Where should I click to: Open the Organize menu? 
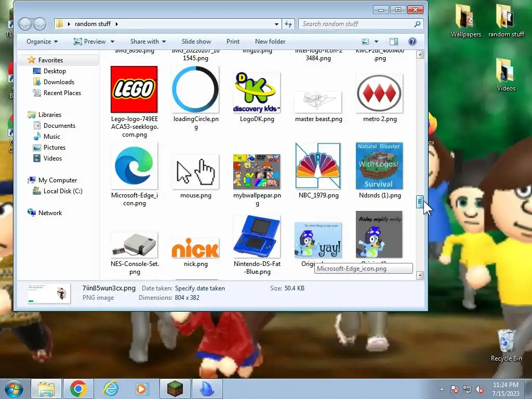point(42,42)
